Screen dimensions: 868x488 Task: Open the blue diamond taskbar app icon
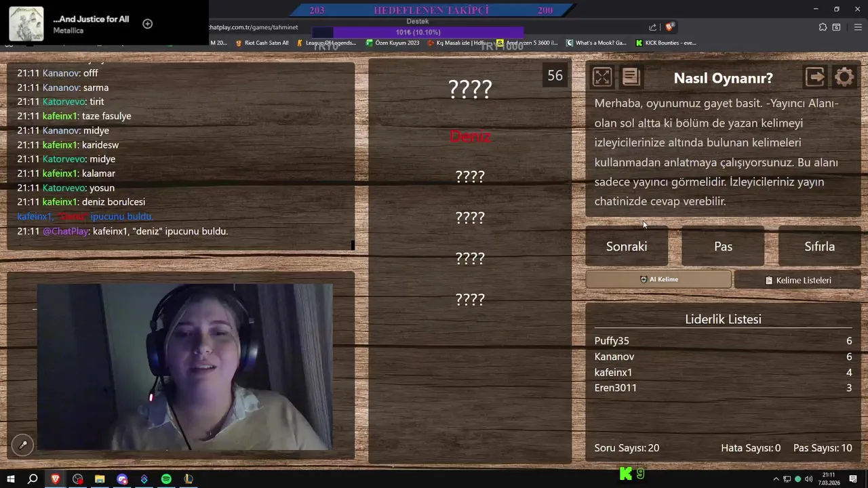[x=144, y=479]
